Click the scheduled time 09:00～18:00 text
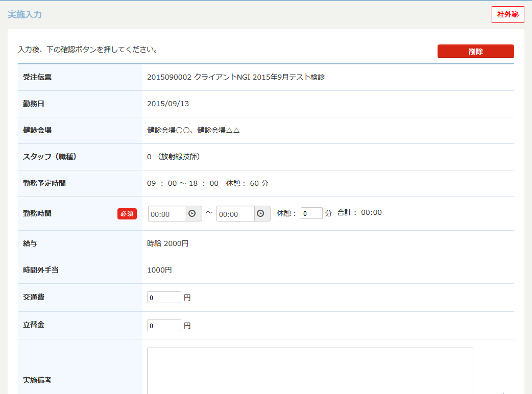Image resolution: width=532 pixels, height=394 pixels. coord(183,183)
